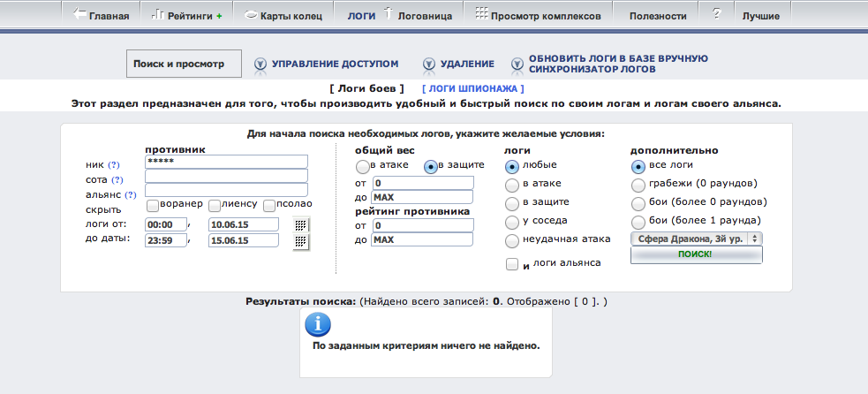Tick the логи альянса checkbox
This screenshot has width=868, height=394.
(x=511, y=264)
